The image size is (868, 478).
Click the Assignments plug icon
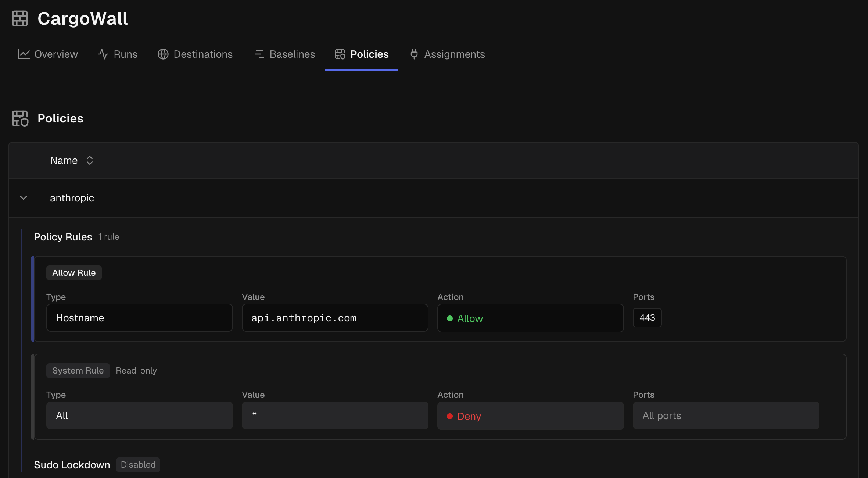[x=414, y=54]
